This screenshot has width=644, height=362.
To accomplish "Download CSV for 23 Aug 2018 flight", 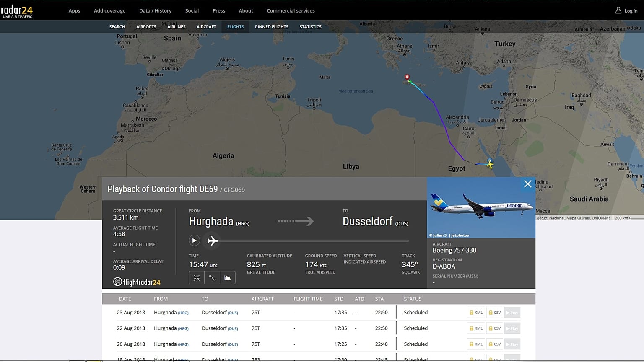I will 495,313.
